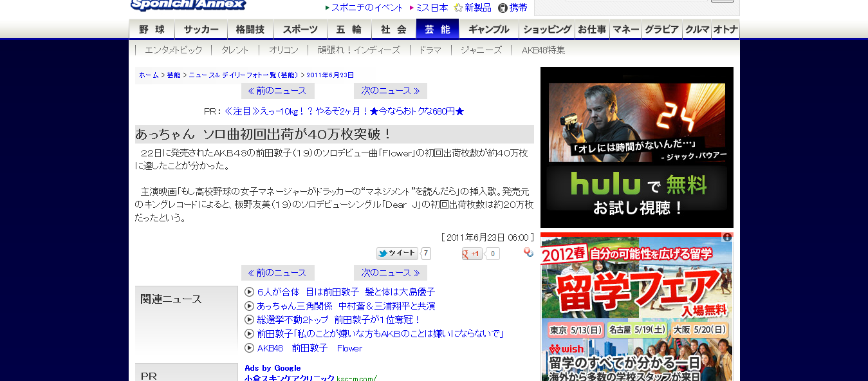Go to 芸能 in breadcrumb

pyautogui.click(x=174, y=75)
